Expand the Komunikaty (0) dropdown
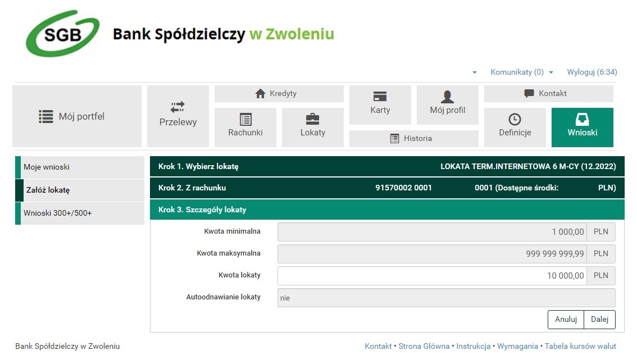The height and width of the screenshot is (364, 637). [522, 72]
